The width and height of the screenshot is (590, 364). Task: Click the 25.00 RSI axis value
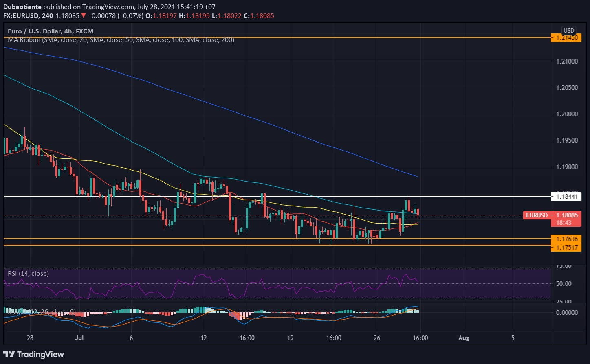[x=564, y=302]
